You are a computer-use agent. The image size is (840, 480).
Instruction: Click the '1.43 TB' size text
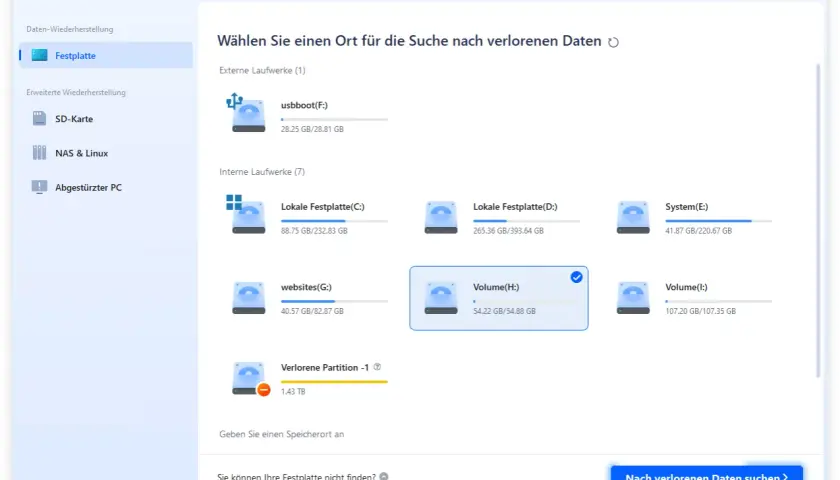(293, 392)
